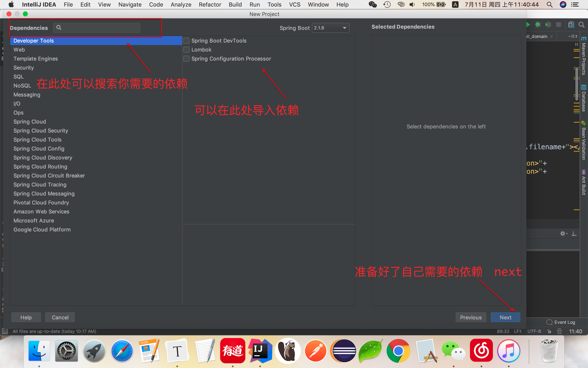
Task: Go back with the Previous button
Action: click(471, 317)
